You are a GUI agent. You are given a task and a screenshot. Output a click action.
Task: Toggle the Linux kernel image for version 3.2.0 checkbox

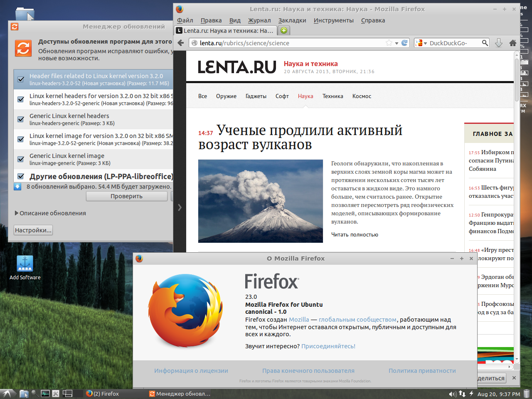[x=20, y=139]
